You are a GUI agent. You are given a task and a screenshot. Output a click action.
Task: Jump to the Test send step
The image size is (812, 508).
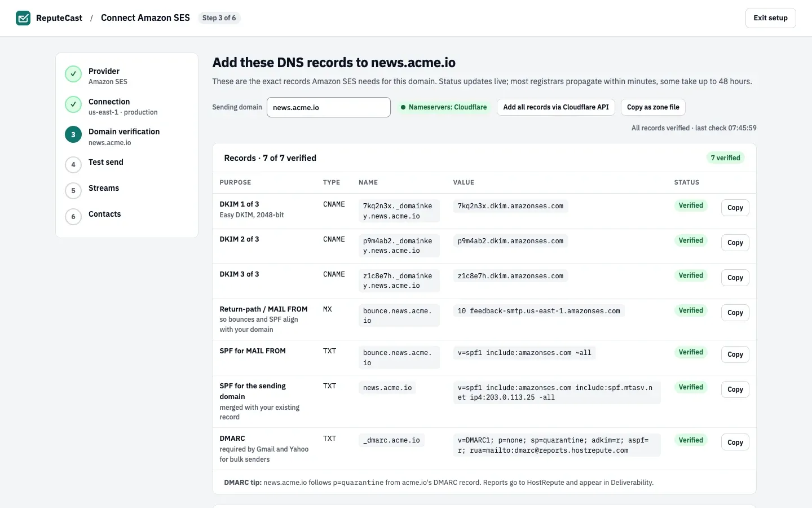pos(127,164)
